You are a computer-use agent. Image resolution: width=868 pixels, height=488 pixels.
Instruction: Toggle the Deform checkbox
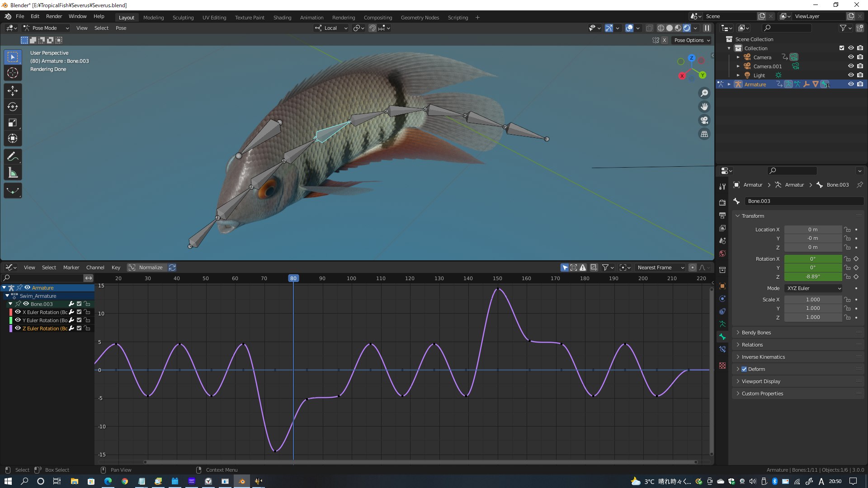point(744,369)
